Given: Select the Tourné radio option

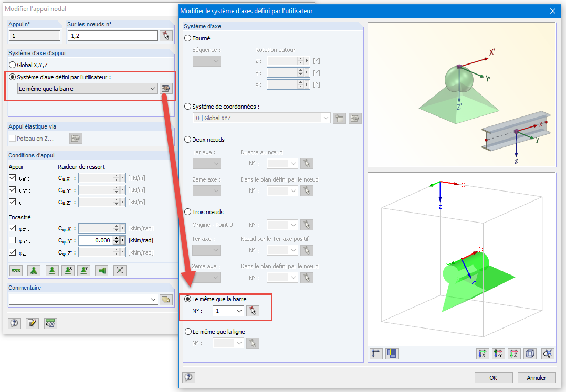Looking at the screenshot, I should 188,38.
